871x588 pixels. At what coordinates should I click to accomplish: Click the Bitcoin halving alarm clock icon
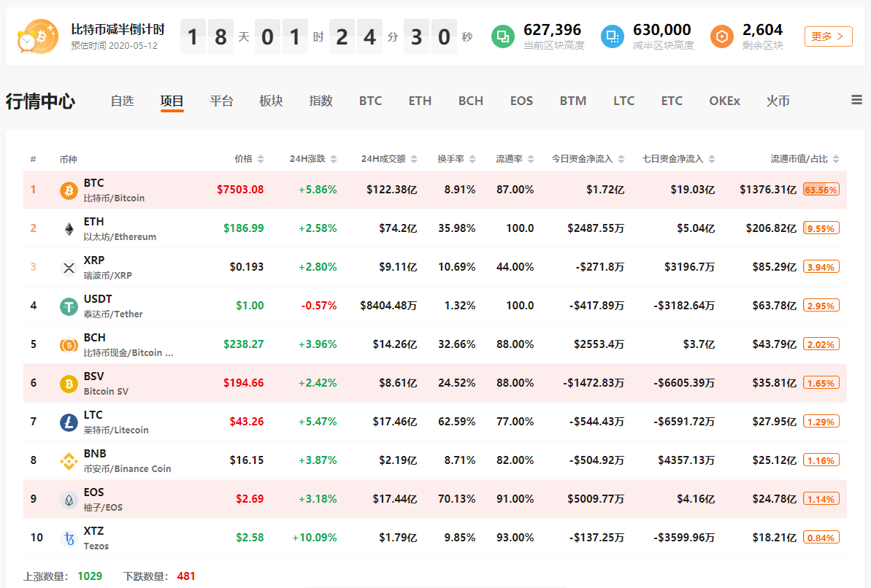coord(37,36)
